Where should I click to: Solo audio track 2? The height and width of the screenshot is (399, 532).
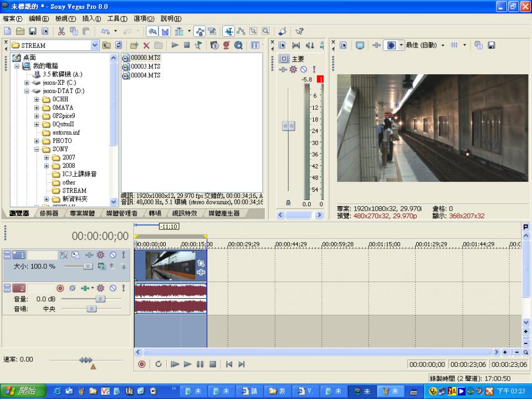coord(123,288)
